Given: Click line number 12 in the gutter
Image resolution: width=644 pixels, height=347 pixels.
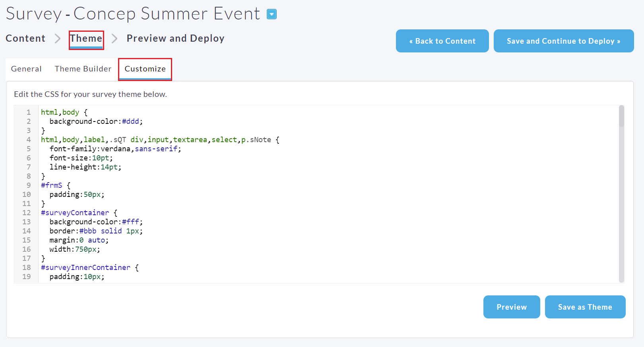Looking at the screenshot, I should [x=27, y=213].
